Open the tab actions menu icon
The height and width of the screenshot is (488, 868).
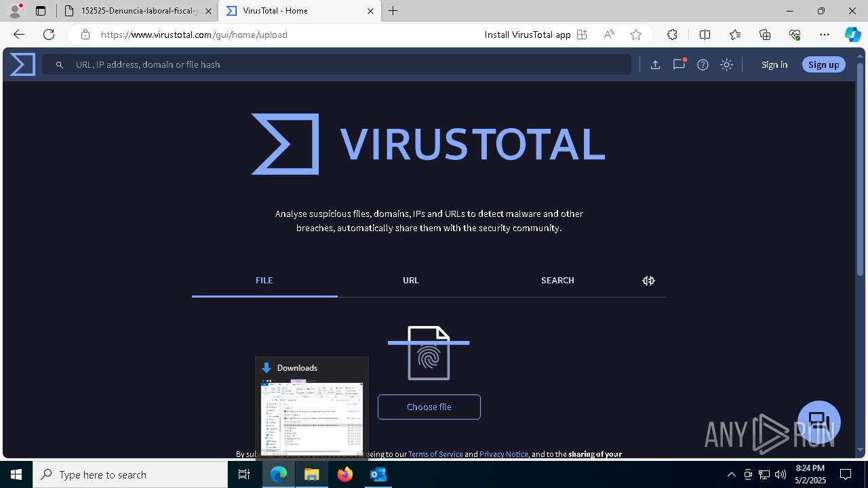pyautogui.click(x=41, y=11)
